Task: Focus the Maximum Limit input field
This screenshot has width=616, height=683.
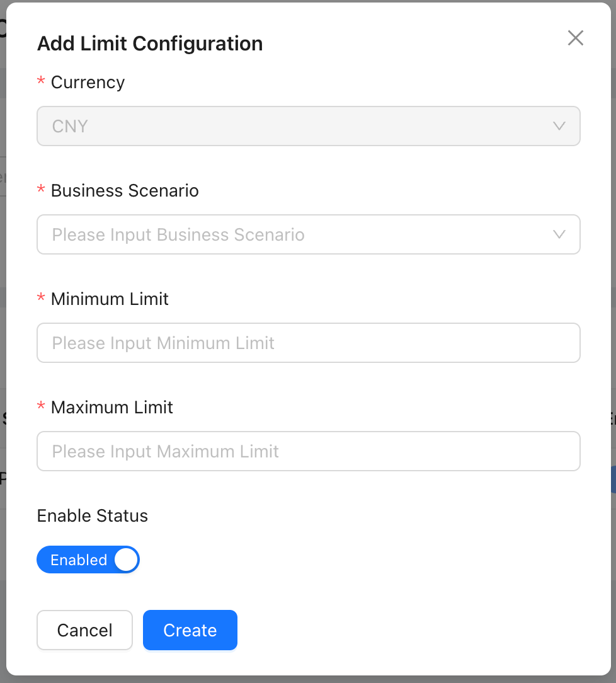Action: pos(308,451)
